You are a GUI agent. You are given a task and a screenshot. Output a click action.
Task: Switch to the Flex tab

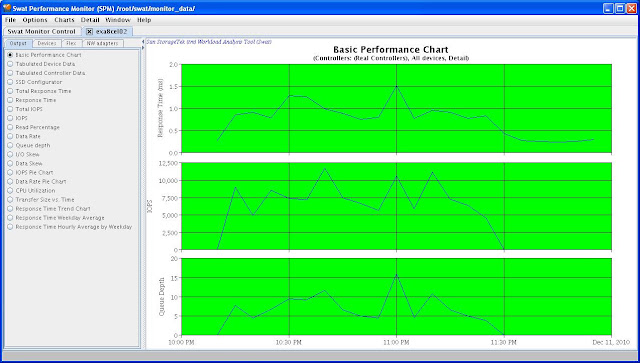coord(71,43)
